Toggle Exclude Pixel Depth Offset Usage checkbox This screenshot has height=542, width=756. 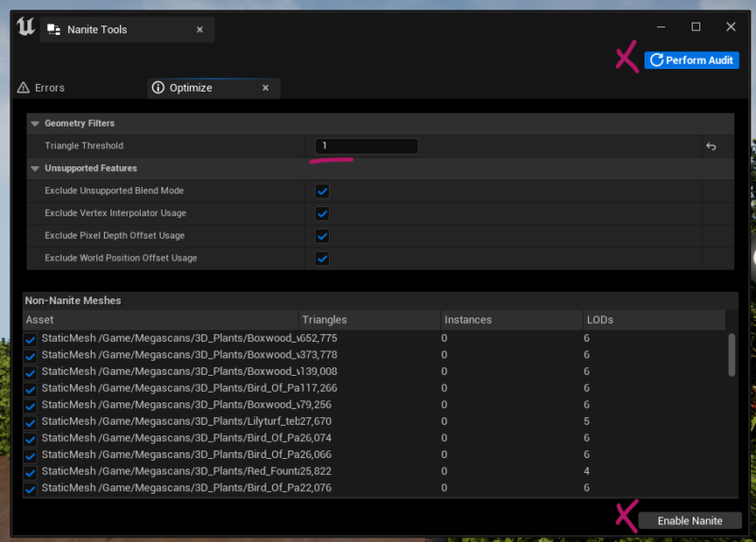tap(322, 236)
